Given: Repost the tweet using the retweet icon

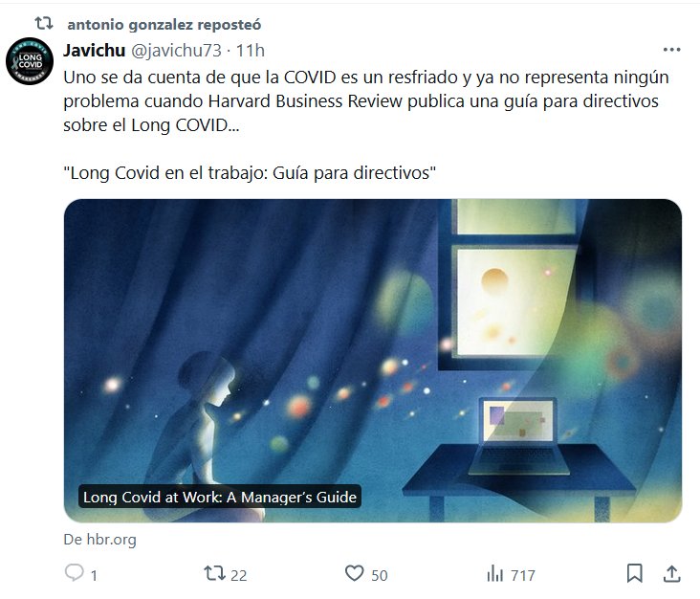Looking at the screenshot, I should (x=214, y=573).
